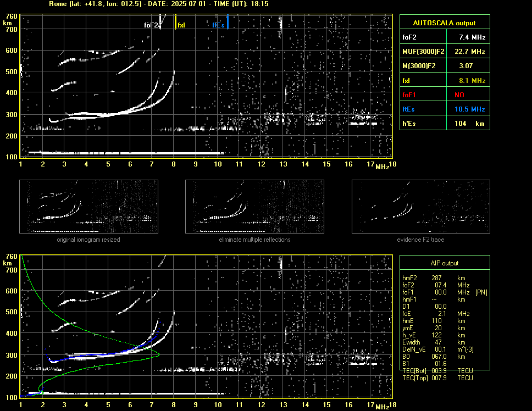This screenshot has width=532, height=411.
Task: Click the '104 km' value
Action: click(469, 124)
